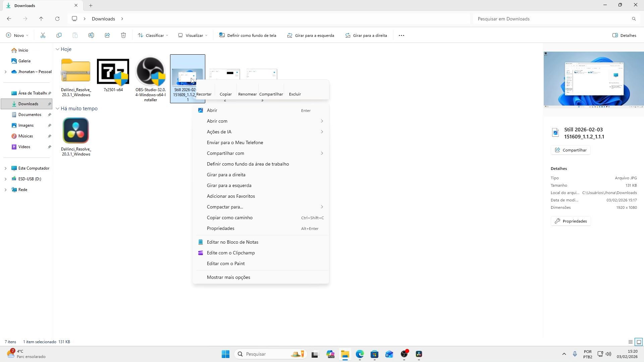Screen dimensions: 644x362
Task: Click the Refresh button in navigation bar
Action: tap(57, 19)
